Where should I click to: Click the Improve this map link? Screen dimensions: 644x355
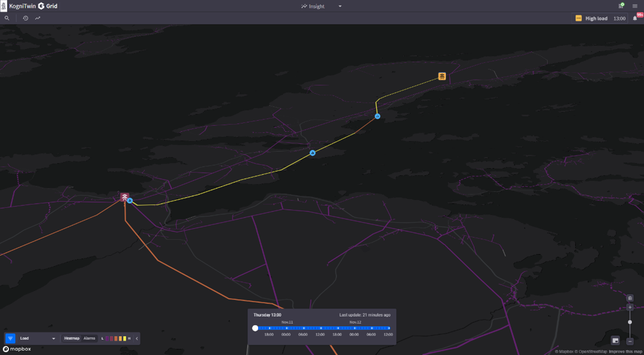tap(625, 352)
